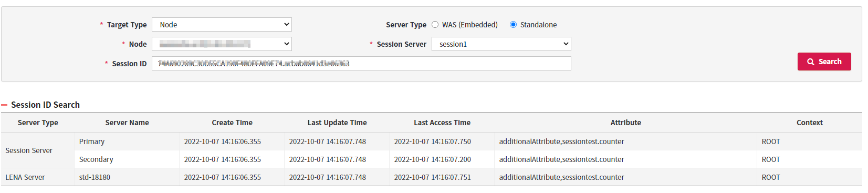Click LENA row last access time 14:16:07.751
The width and height of the screenshot is (868, 193).
[433, 177]
